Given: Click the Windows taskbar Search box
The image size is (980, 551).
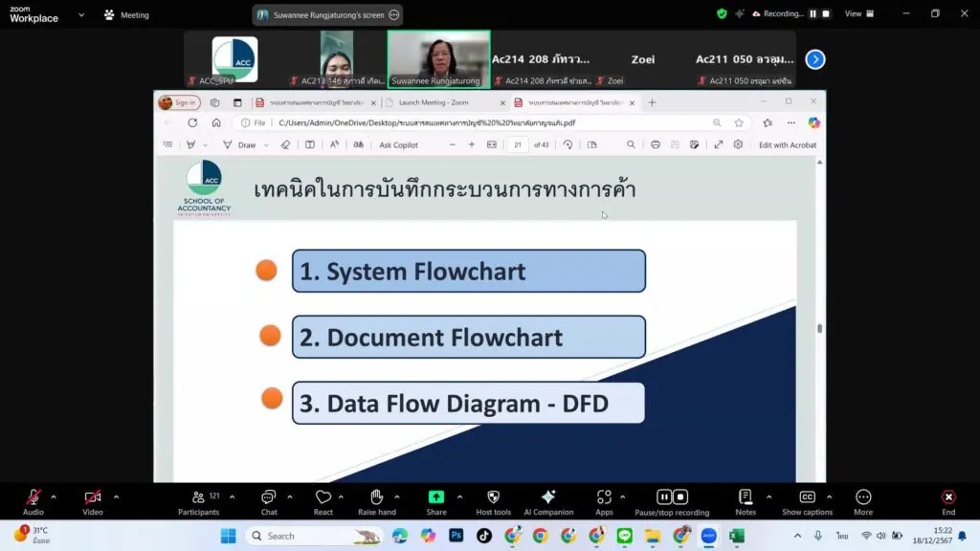Looking at the screenshot, I should coord(315,536).
